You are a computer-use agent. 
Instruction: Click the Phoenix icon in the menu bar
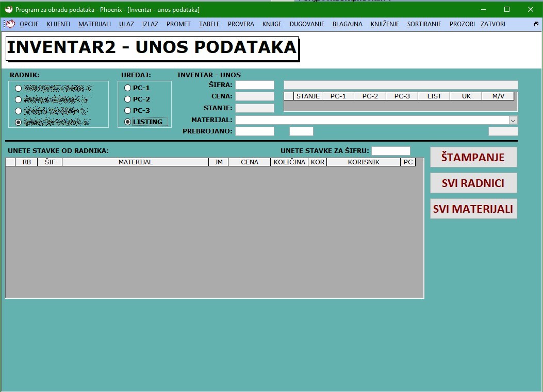10,24
